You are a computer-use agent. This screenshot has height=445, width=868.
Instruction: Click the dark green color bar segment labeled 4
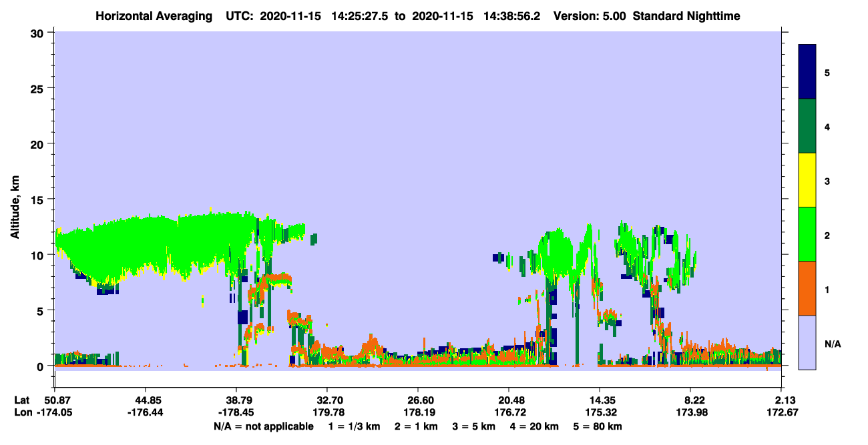coord(807,126)
